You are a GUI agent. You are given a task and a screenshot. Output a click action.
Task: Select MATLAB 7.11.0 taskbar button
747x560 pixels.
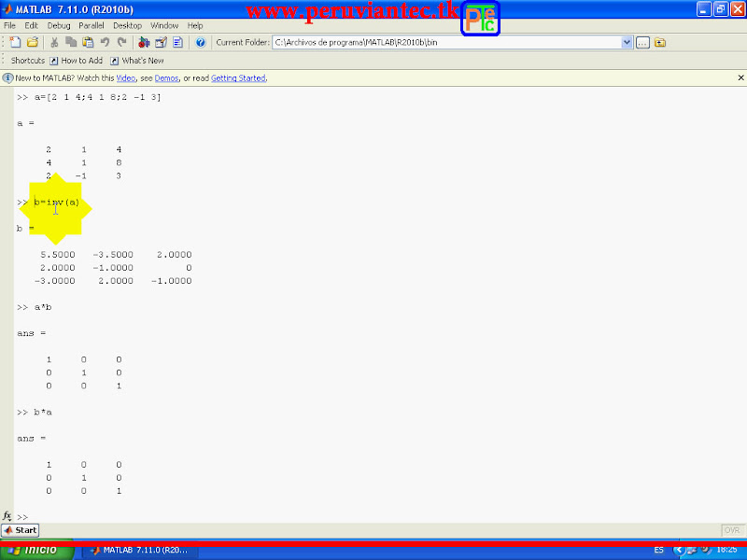click(141, 551)
